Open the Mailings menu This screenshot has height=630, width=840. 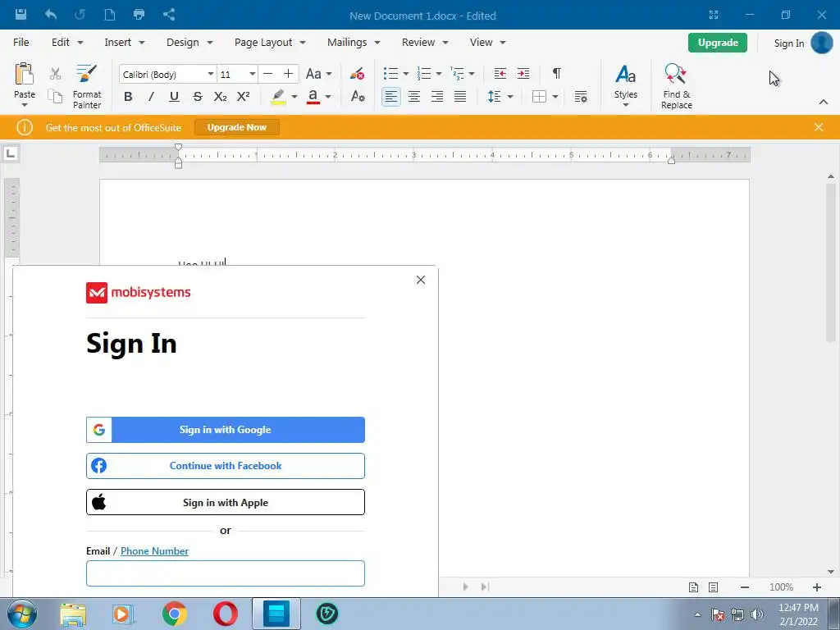pos(354,43)
